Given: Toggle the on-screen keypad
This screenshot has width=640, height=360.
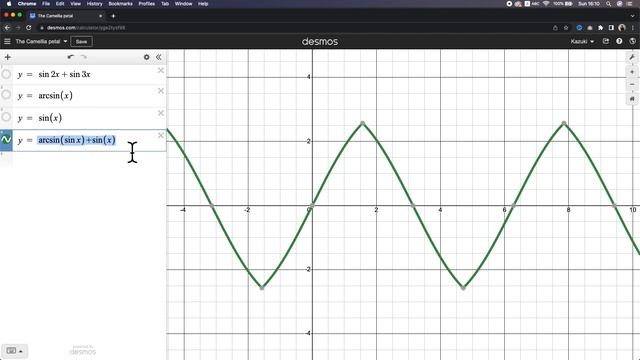Looking at the screenshot, I should click(x=15, y=351).
